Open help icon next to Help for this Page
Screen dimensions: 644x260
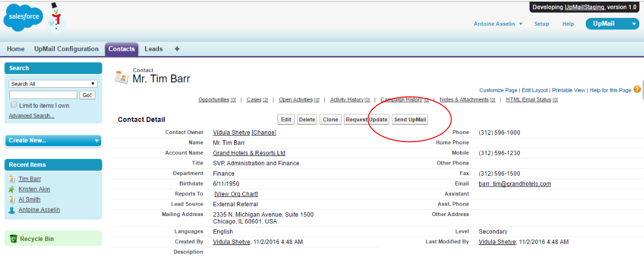coord(637,89)
